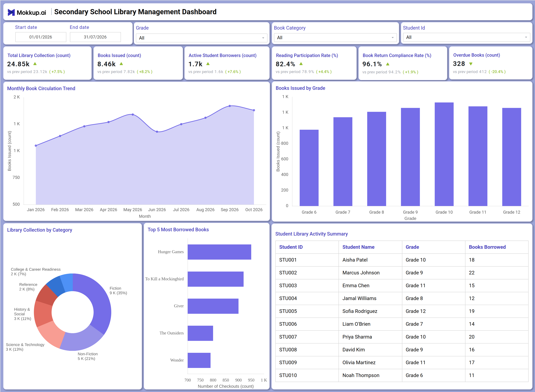
Task: Click the Student Library Activity Summary title
Action: click(x=312, y=234)
